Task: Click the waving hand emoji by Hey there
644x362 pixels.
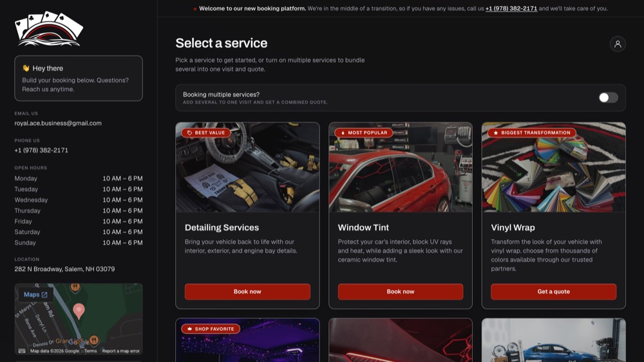Action: coord(26,68)
